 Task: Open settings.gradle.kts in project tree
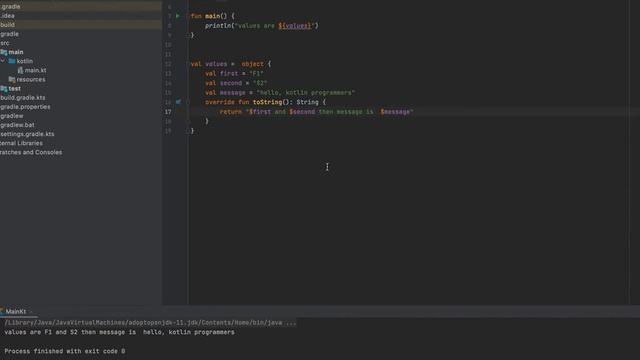pyautogui.click(x=27, y=134)
